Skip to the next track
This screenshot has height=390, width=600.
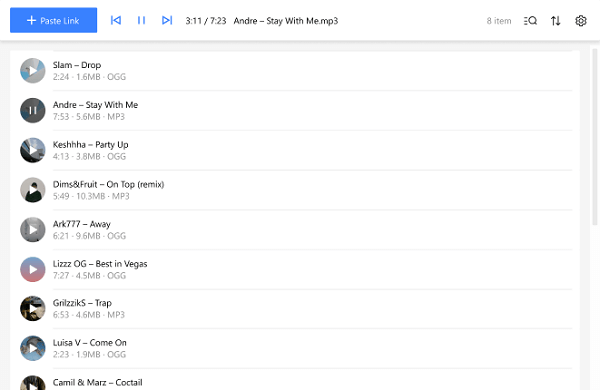tap(167, 20)
